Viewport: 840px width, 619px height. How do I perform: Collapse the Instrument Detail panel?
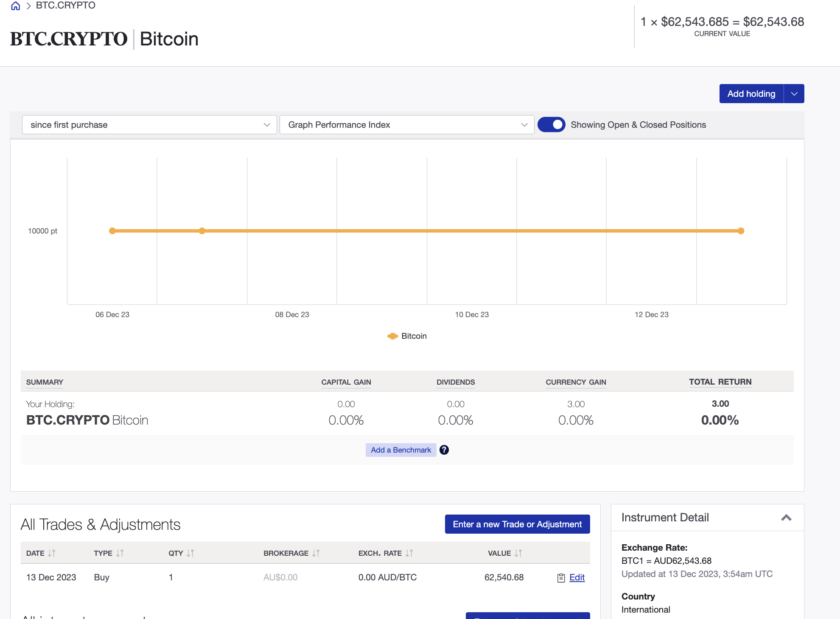tap(787, 518)
